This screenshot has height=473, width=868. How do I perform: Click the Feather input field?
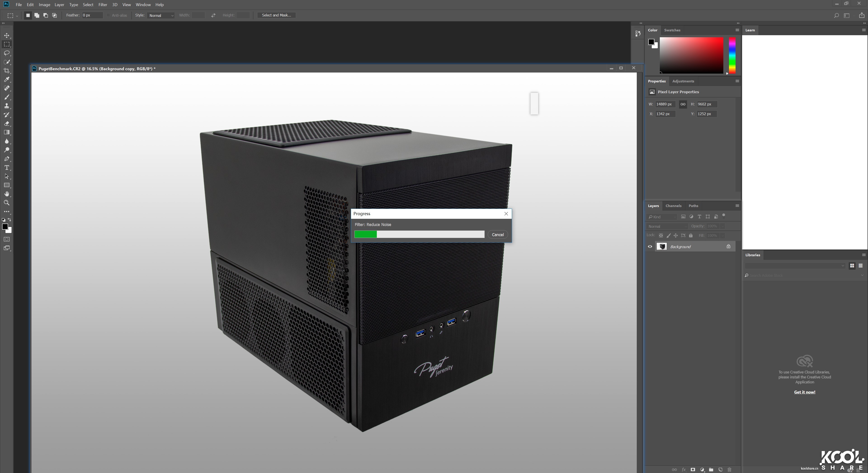click(92, 15)
